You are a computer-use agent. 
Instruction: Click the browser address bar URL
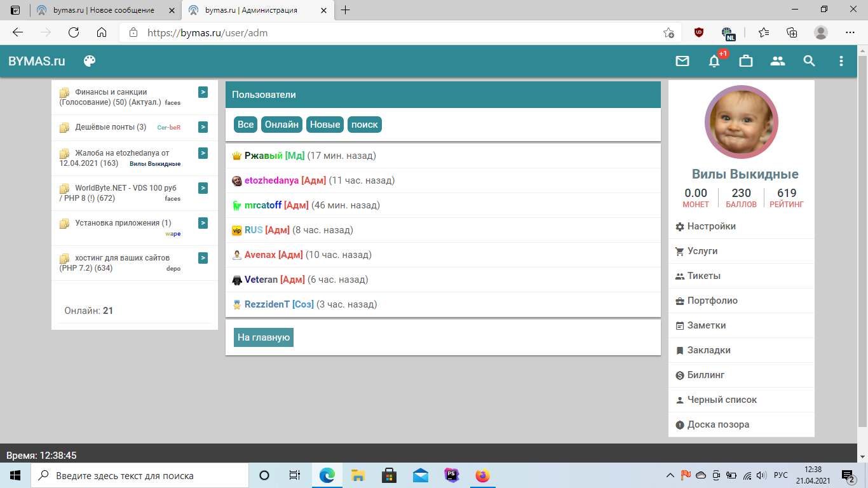pyautogui.click(x=381, y=32)
